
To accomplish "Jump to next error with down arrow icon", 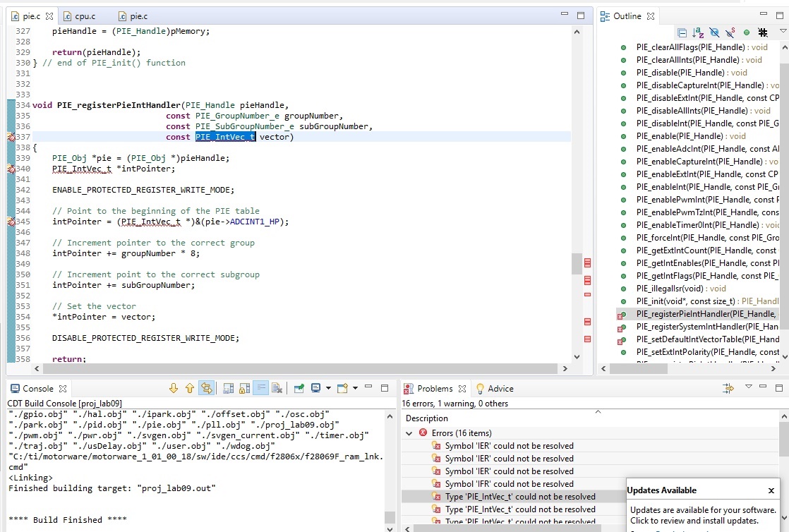I will [x=173, y=387].
